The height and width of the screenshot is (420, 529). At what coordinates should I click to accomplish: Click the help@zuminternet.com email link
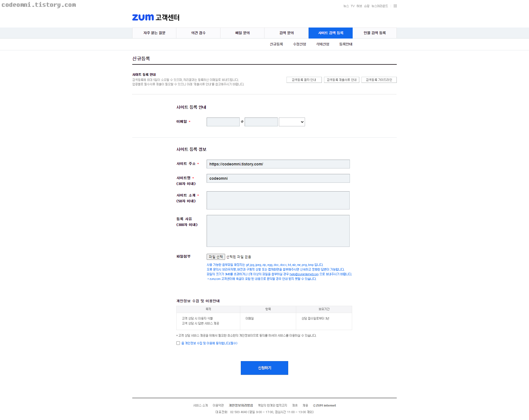pyautogui.click(x=304, y=274)
